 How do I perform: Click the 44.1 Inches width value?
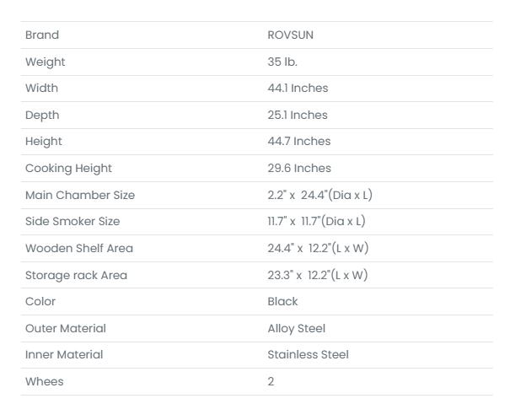pyautogui.click(x=298, y=89)
